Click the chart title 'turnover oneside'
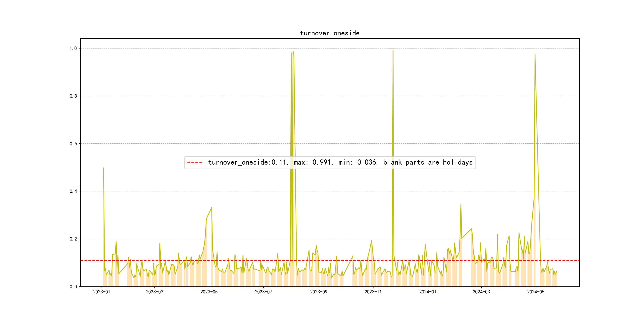The image size is (644, 322). point(330,33)
